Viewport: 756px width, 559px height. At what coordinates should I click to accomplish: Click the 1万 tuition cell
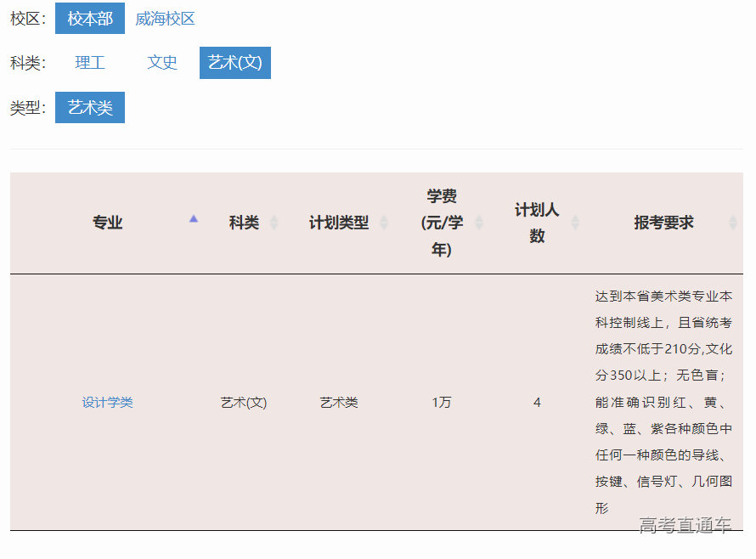pyautogui.click(x=442, y=403)
